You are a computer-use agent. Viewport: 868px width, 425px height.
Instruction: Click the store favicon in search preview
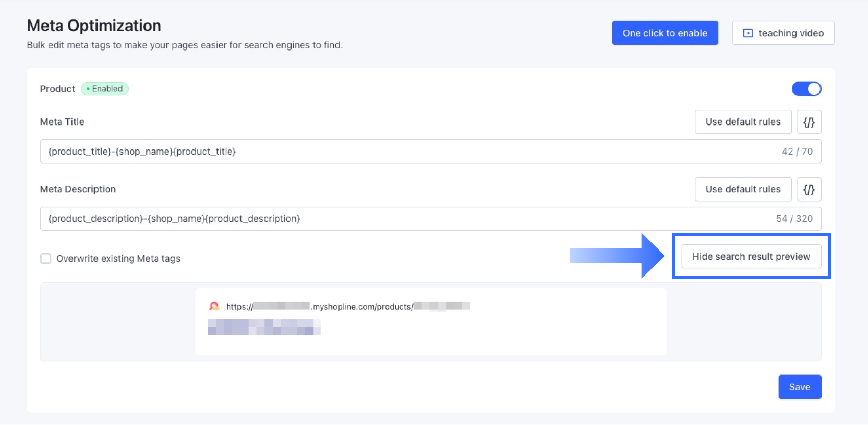click(x=214, y=306)
